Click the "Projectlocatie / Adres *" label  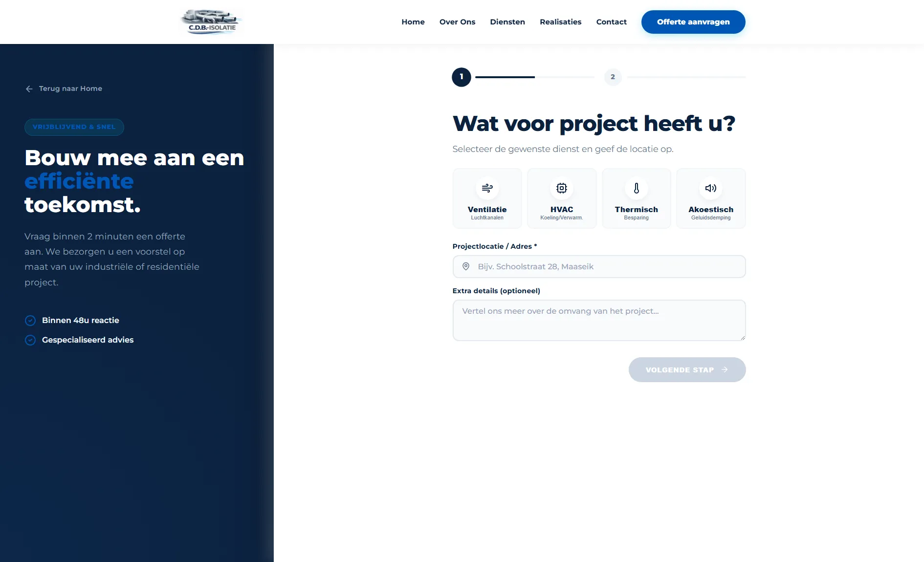(495, 246)
